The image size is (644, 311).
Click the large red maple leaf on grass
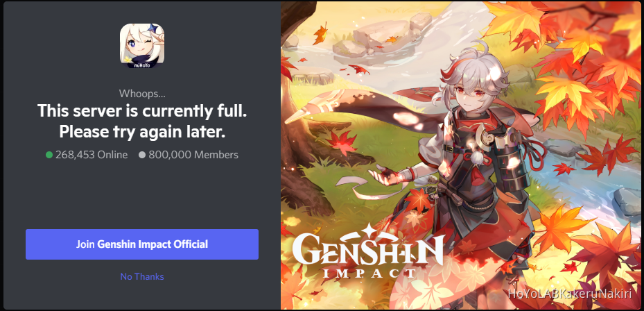tap(342, 142)
